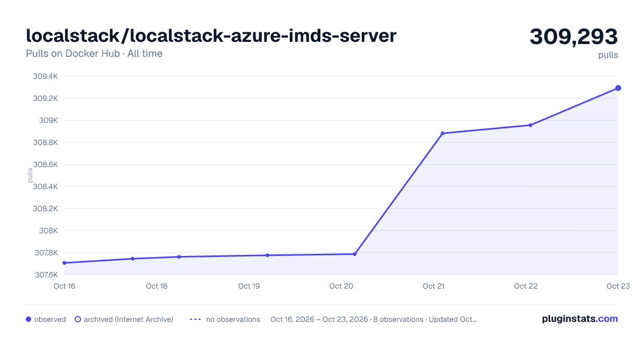Click the 308.2K y-axis label
Image resolution: width=644 pixels, height=338 pixels.
[x=46, y=209]
